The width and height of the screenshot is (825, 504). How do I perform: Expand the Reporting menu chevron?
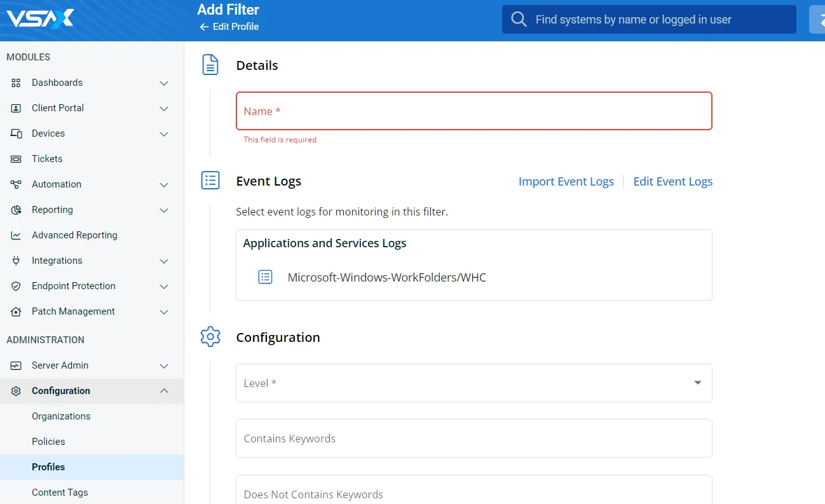pyautogui.click(x=164, y=210)
